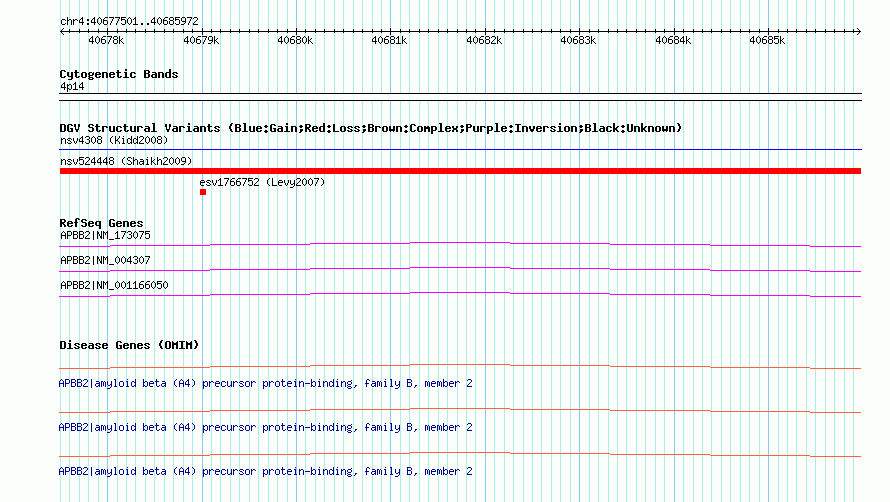
Task: Click the orange line above the third OMIM entry
Action: 460,455
